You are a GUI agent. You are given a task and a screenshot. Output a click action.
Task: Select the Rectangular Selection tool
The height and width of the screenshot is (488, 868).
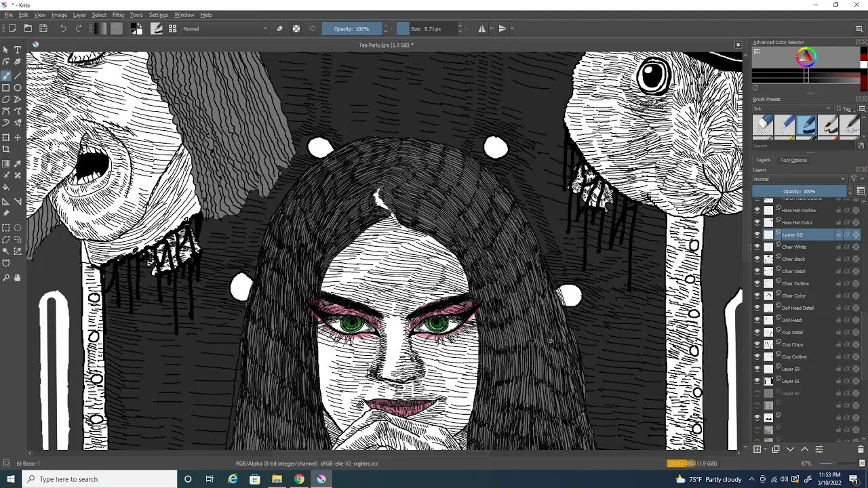(x=6, y=228)
